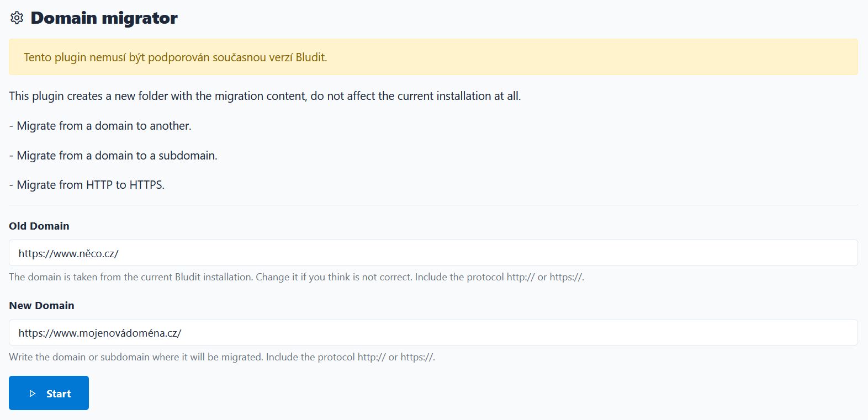This screenshot has height=420, width=868.
Task: Click the help text below Old Domain field
Action: pos(297,277)
